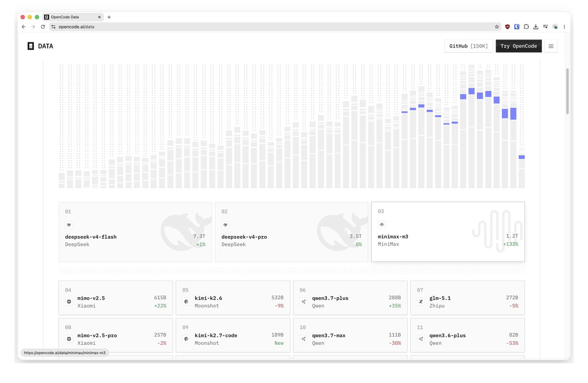
Task: Open the deepseek-v4-flash model name
Action: click(x=91, y=237)
